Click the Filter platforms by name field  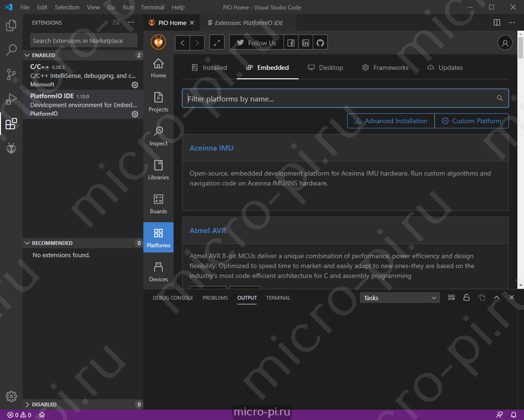pyautogui.click(x=345, y=98)
